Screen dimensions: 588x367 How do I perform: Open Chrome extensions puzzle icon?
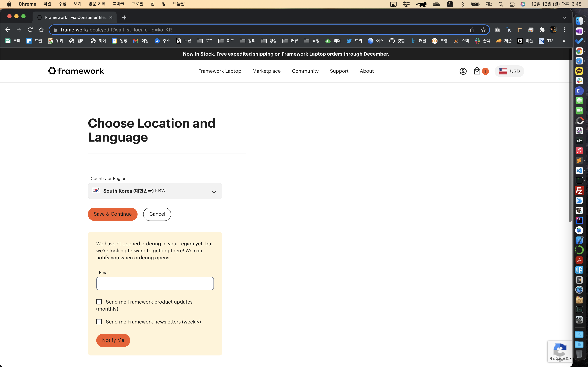coord(542,30)
